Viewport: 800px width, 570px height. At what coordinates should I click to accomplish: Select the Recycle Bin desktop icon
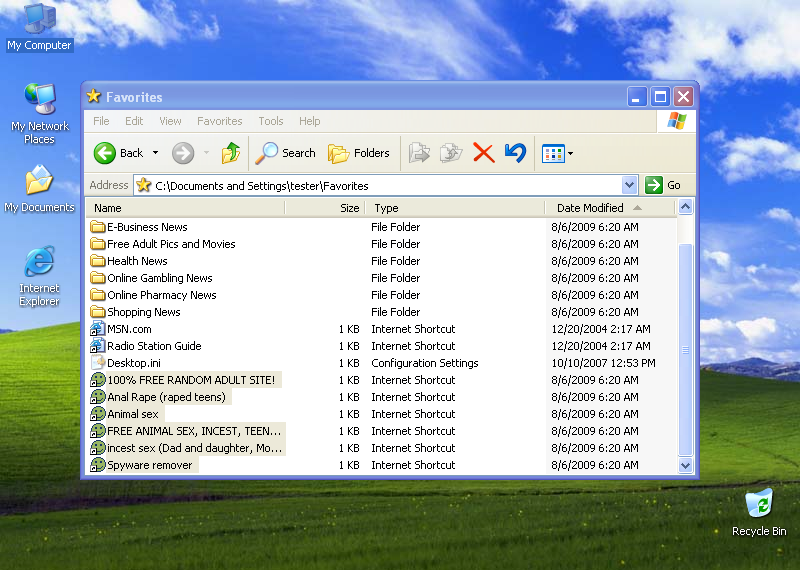759,512
